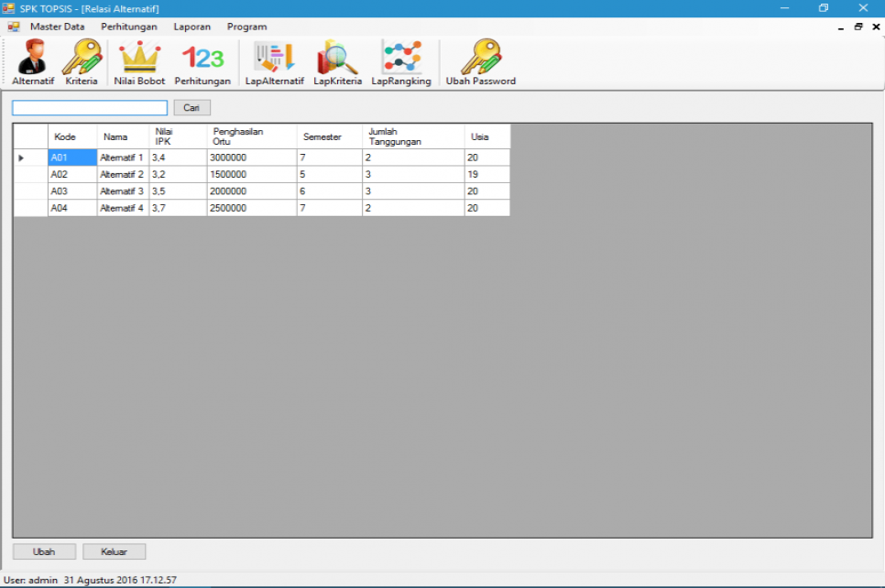This screenshot has width=885, height=588.
Task: Select the Kriteria key icon
Action: pyautogui.click(x=82, y=60)
